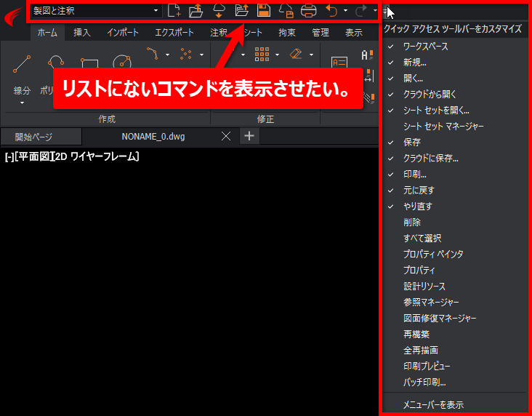Click the New document icon in toolbar
The height and width of the screenshot is (416, 532).
(x=174, y=10)
